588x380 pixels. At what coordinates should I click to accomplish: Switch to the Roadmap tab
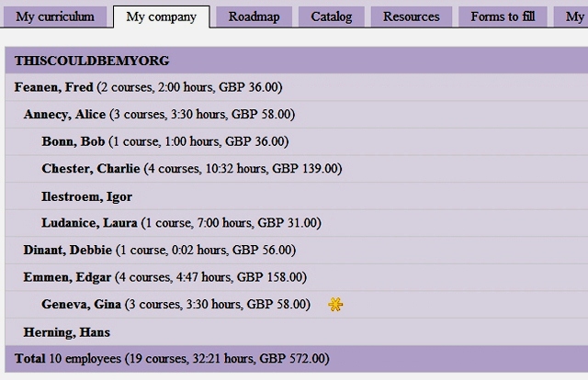(x=254, y=17)
